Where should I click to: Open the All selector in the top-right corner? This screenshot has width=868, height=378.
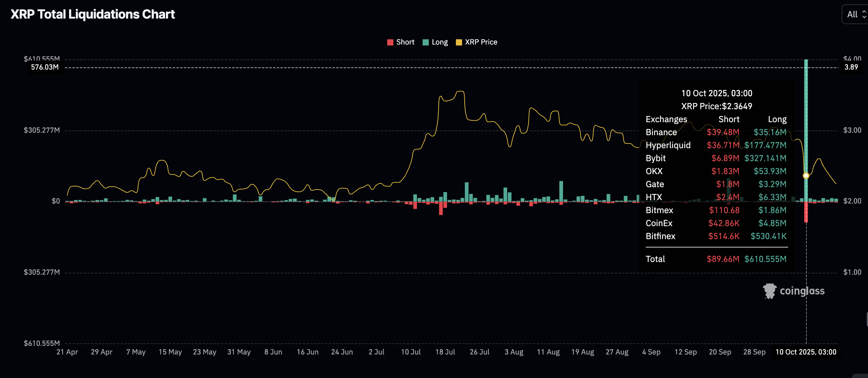(853, 15)
